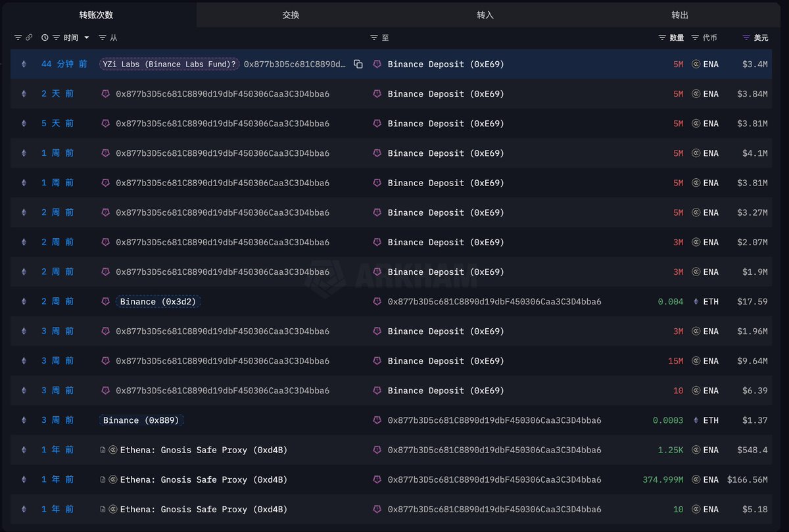Click the ETH token icon in the $1.37 row
789x532 pixels.
click(x=697, y=420)
